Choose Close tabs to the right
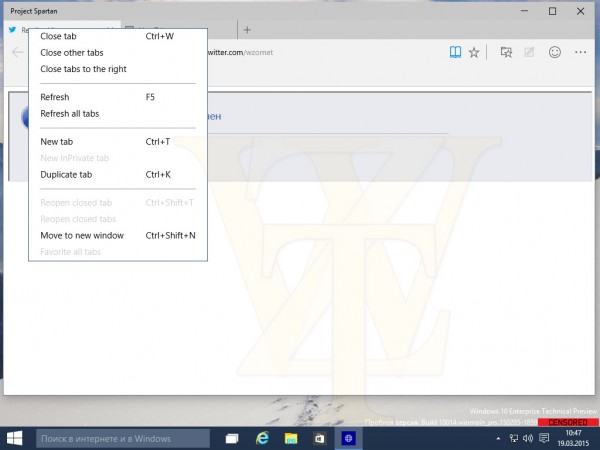This screenshot has height=450, width=600. (x=118, y=69)
